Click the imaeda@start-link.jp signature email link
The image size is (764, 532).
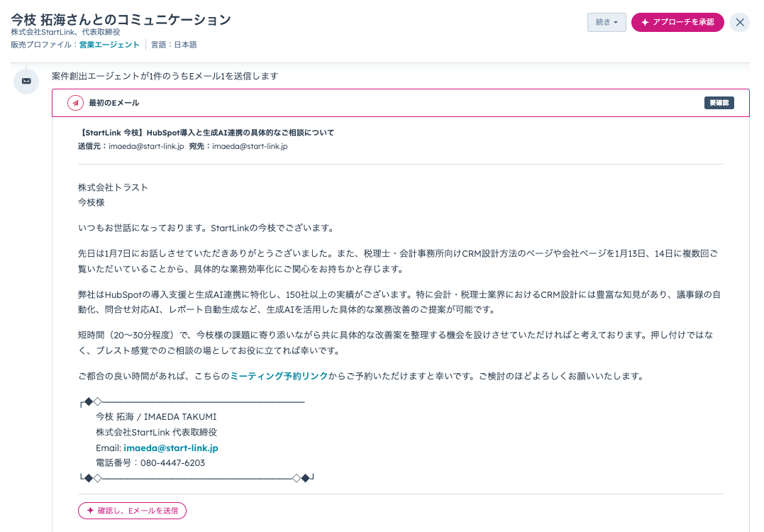170,448
